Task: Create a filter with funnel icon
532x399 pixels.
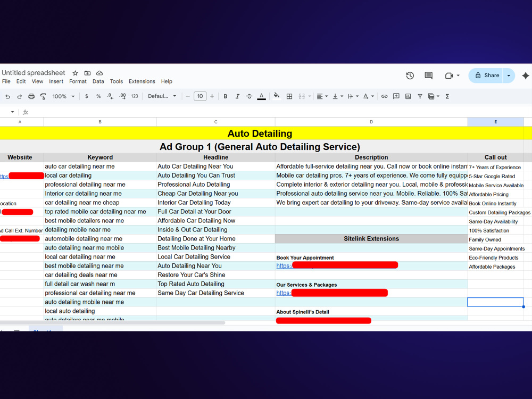Action: pos(420,96)
